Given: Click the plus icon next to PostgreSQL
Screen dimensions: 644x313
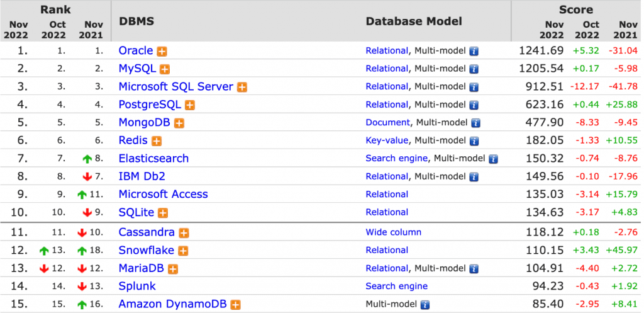Looking at the screenshot, I should click(190, 105).
